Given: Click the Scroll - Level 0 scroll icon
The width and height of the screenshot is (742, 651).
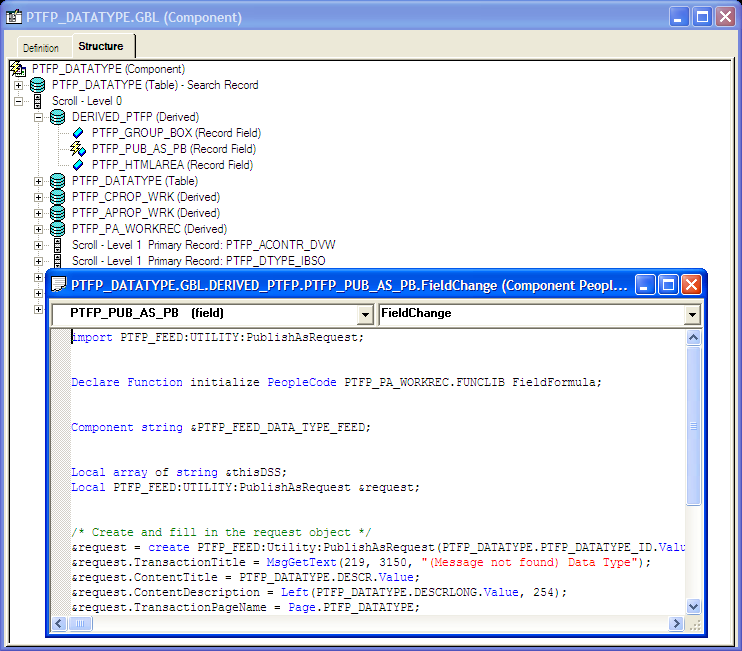Looking at the screenshot, I should [x=38, y=101].
